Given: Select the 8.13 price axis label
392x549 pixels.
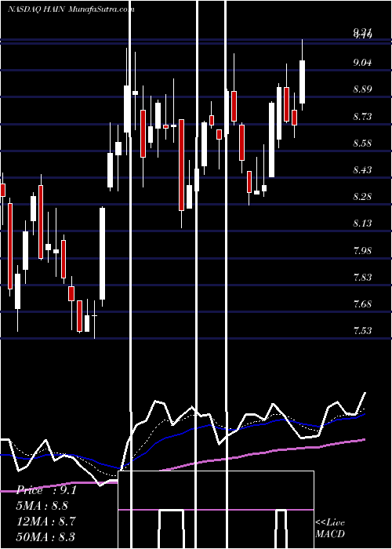Looking at the screenshot, I should click(x=362, y=224).
